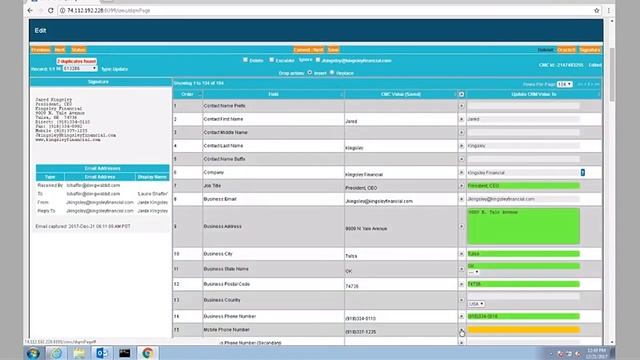The width and height of the screenshot is (640, 360).
Task: Click Email Addresses section header
Action: click(x=102, y=168)
